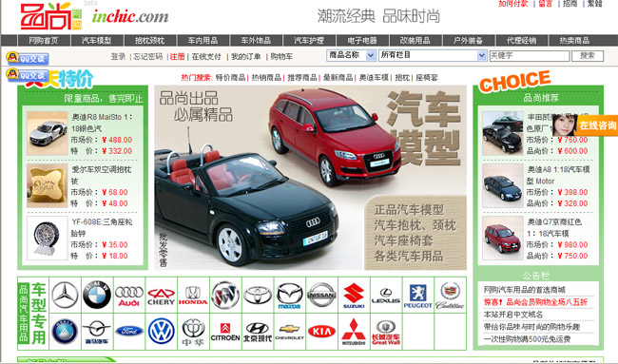The height and width of the screenshot is (364, 618).
Task: Click the 座椅套 hot search link
Action: [x=427, y=78]
